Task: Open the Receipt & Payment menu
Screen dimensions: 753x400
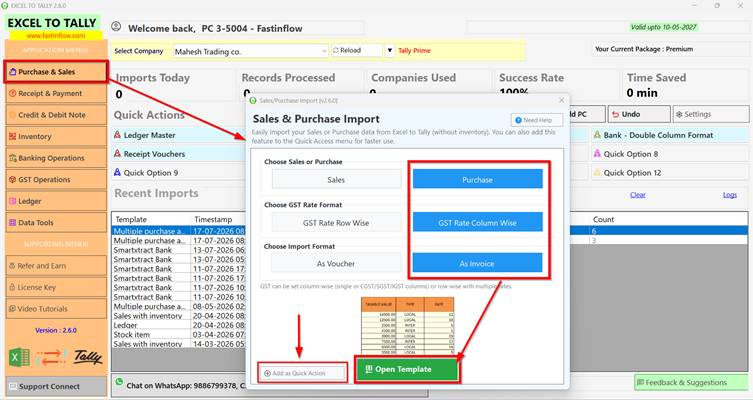Action: tap(56, 93)
